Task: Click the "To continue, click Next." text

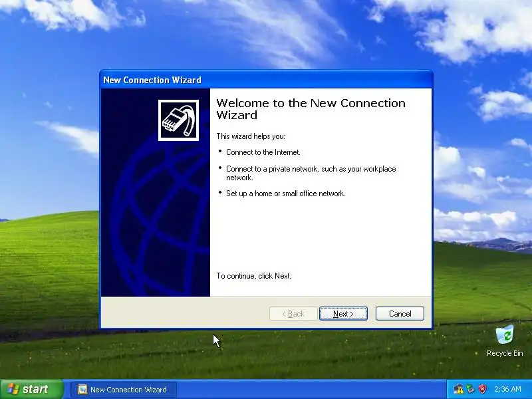Action: (x=254, y=276)
